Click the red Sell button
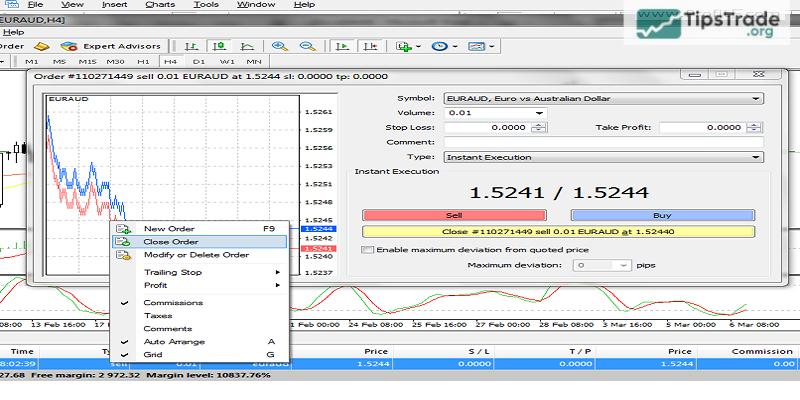Viewport: 800px width, 400px height. [x=453, y=215]
